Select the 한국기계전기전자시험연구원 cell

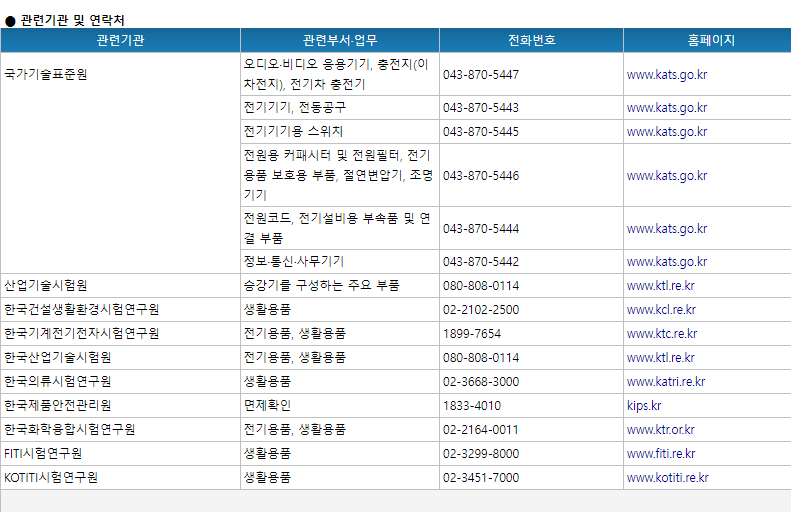click(120, 333)
